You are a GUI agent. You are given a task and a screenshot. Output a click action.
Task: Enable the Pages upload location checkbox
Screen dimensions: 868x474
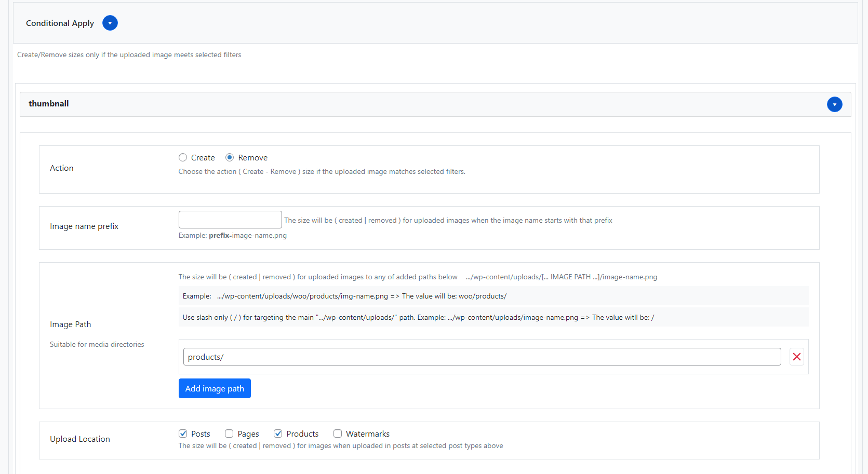(x=229, y=434)
